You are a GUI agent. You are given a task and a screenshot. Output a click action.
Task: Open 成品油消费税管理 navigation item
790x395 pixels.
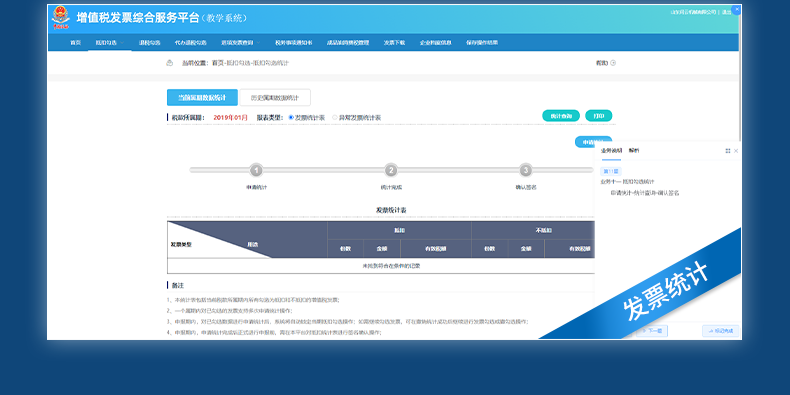click(348, 43)
